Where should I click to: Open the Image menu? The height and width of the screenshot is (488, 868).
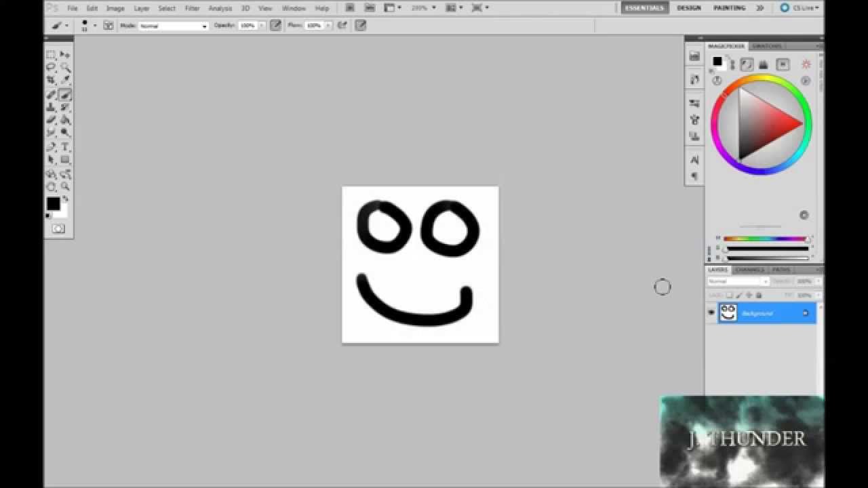115,8
